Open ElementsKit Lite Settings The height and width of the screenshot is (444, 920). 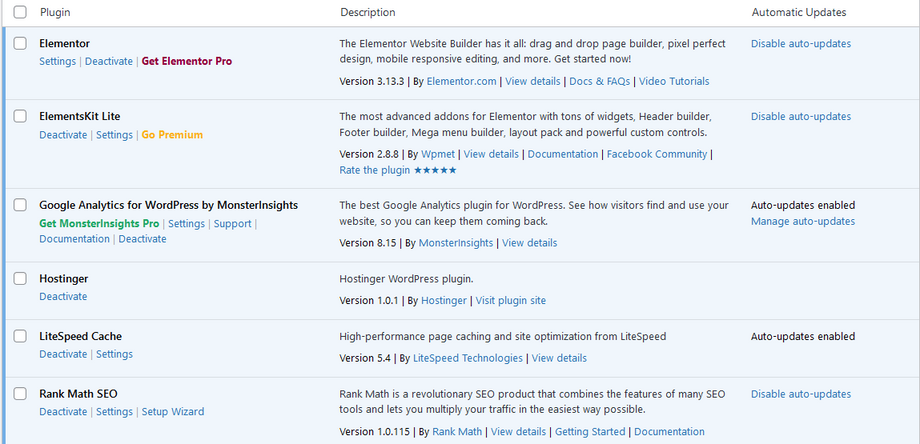pyautogui.click(x=114, y=134)
